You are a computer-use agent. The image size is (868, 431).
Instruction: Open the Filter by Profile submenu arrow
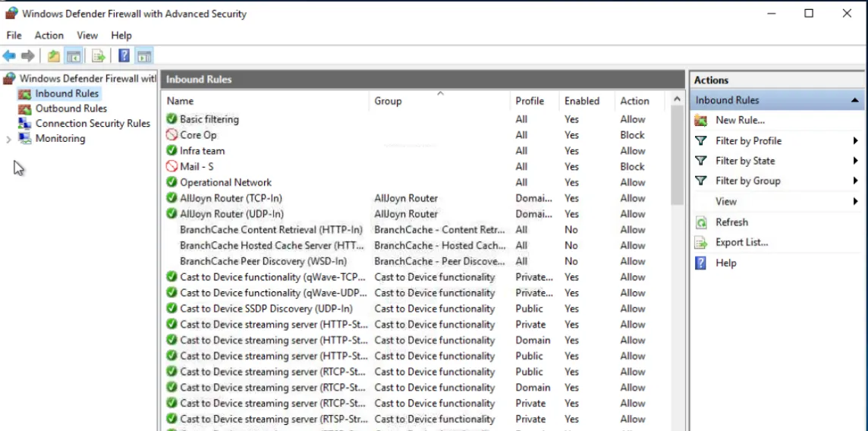(855, 141)
